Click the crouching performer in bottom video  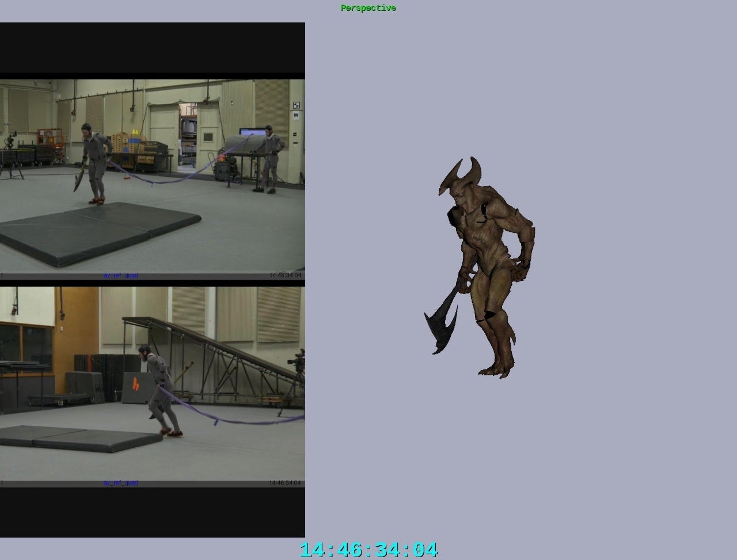click(x=159, y=388)
